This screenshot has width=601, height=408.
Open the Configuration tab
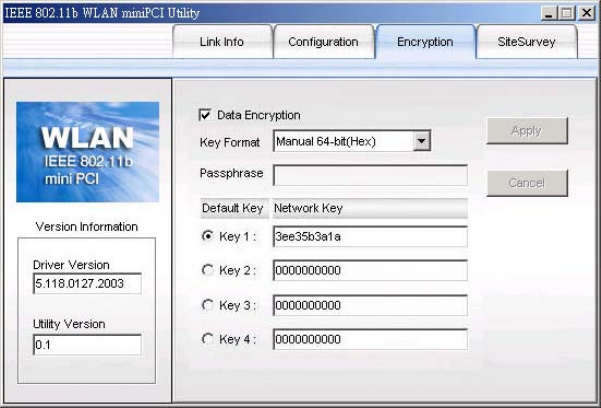[323, 41]
